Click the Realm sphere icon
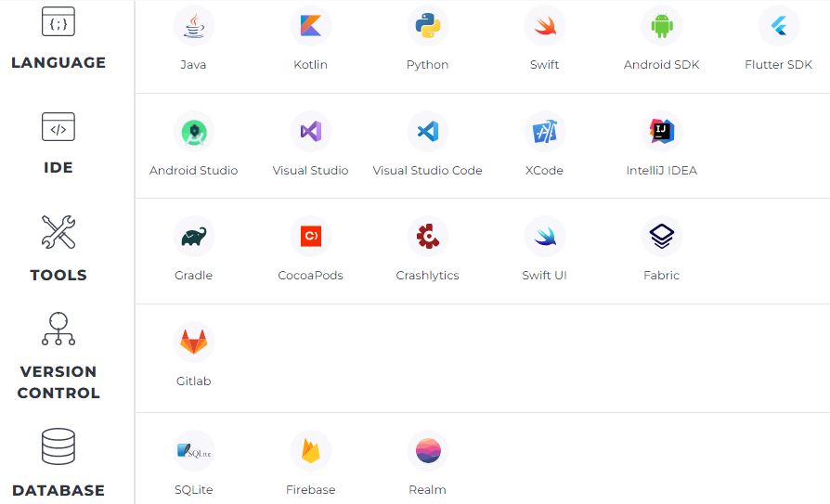The height and width of the screenshot is (504, 830). tap(428, 450)
